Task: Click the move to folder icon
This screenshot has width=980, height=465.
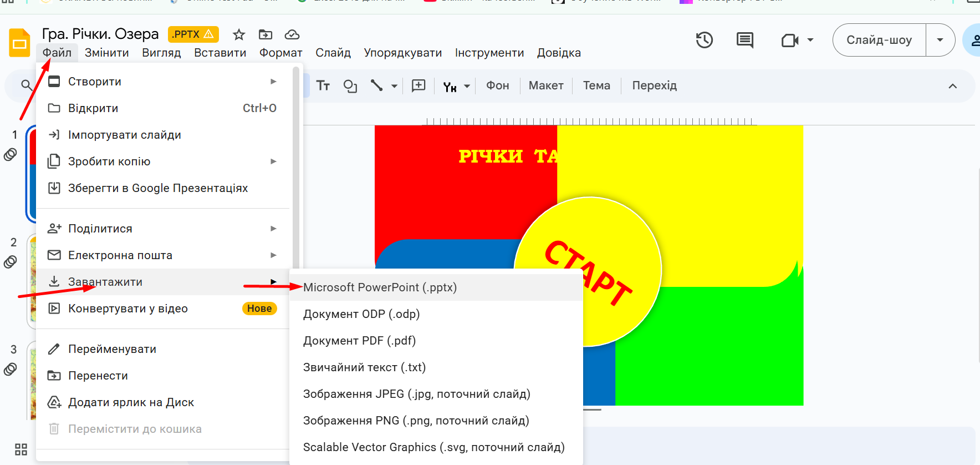Action: tap(266, 34)
